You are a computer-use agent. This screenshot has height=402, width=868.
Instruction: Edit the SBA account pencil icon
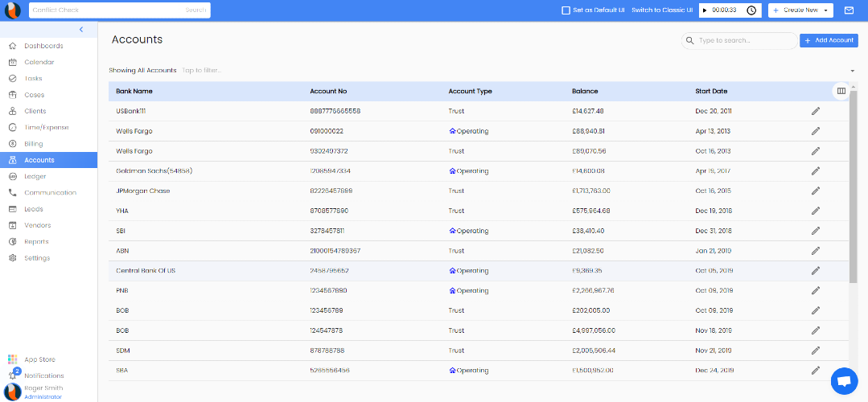(x=815, y=370)
